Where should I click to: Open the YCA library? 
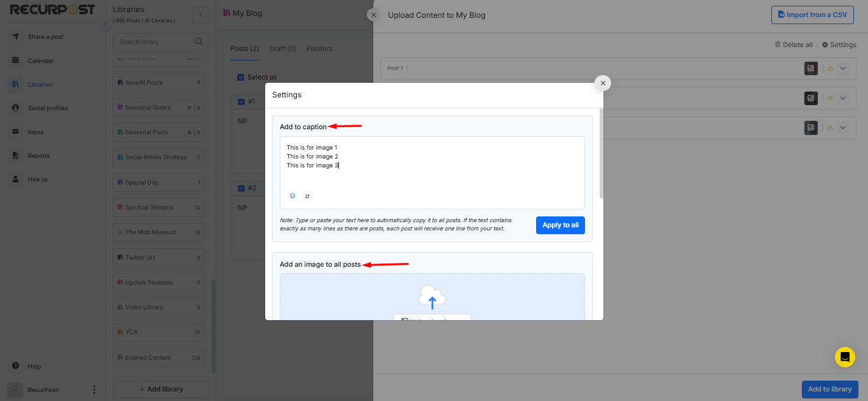(x=159, y=332)
